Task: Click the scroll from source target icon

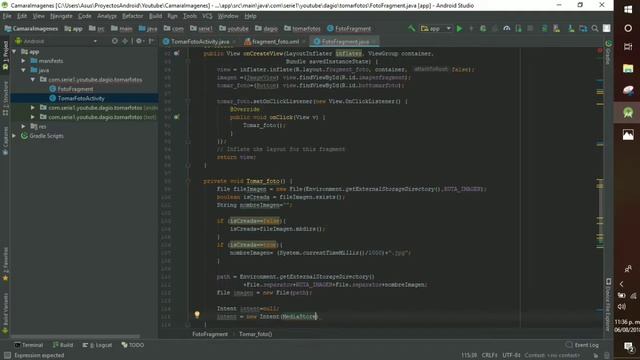Action: (115, 41)
